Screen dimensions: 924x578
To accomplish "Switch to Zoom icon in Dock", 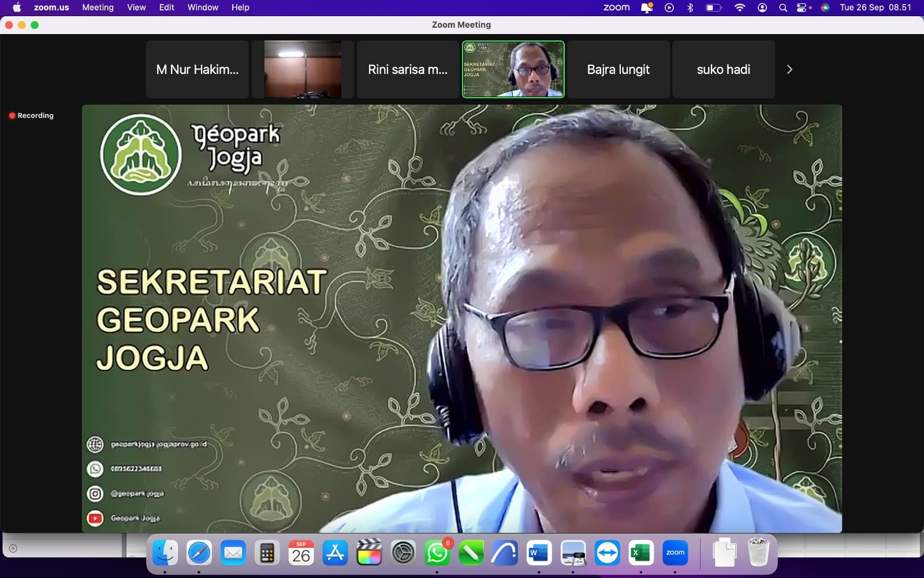I will pyautogui.click(x=675, y=553).
